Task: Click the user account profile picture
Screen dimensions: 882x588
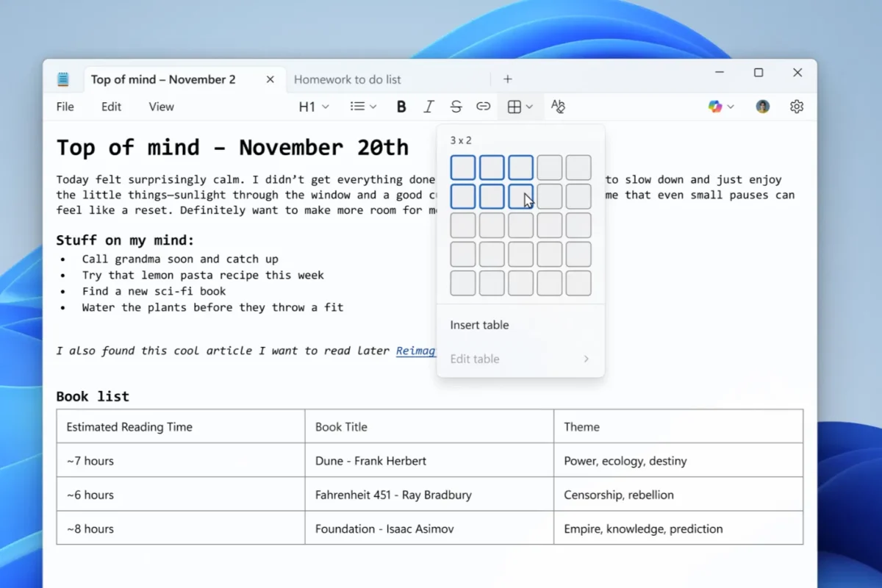Action: 762,107
